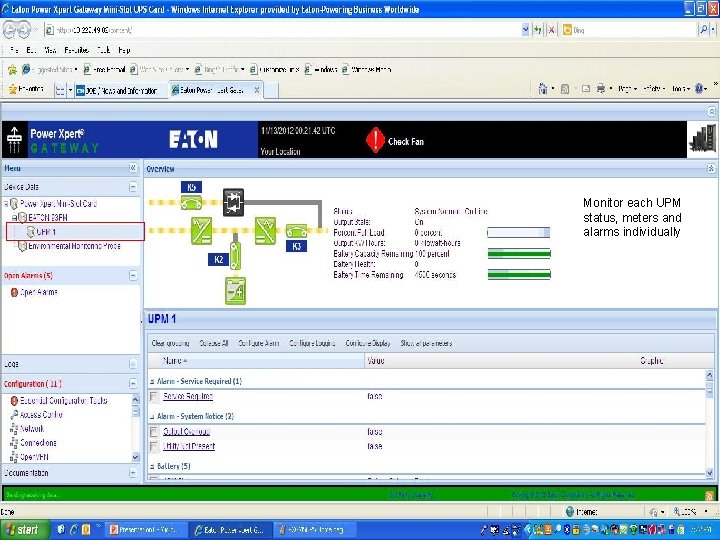This screenshot has width=720, height=540.
Task: Open the Help menu
Action: (x=124, y=50)
